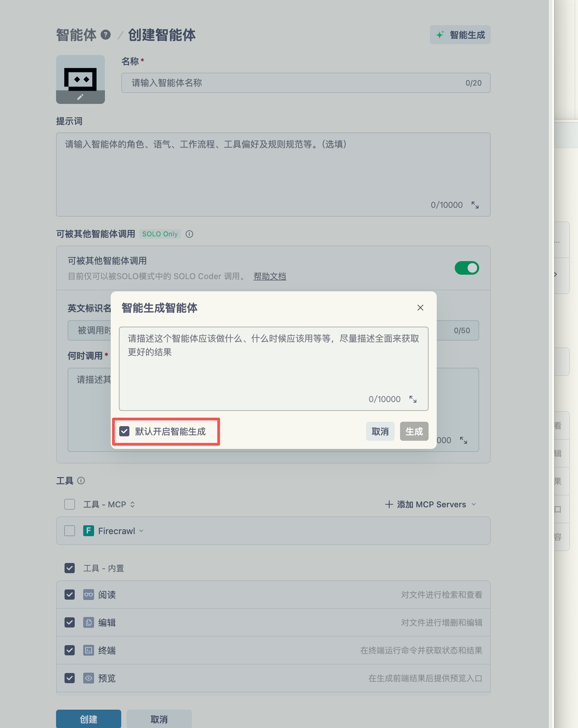Viewport: 578px width, 728px height.
Task: Open the 添加 MCP Servers dropdown
Action: (x=431, y=504)
